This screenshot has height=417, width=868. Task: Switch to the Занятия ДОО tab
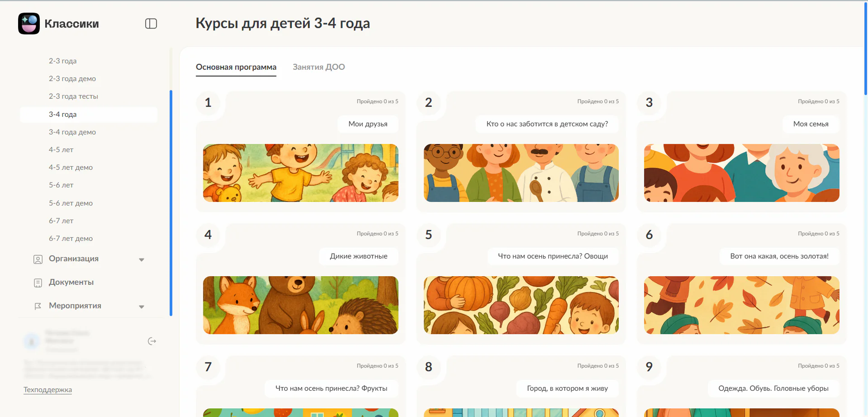[319, 67]
